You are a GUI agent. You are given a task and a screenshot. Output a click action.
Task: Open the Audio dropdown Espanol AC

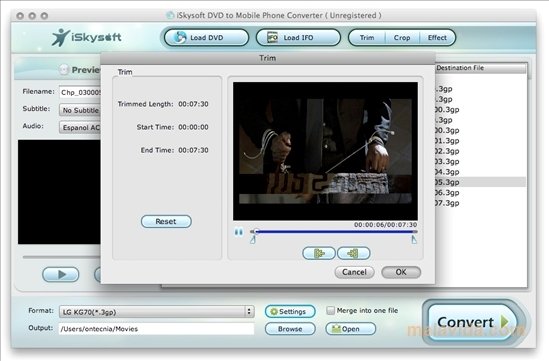click(80, 127)
